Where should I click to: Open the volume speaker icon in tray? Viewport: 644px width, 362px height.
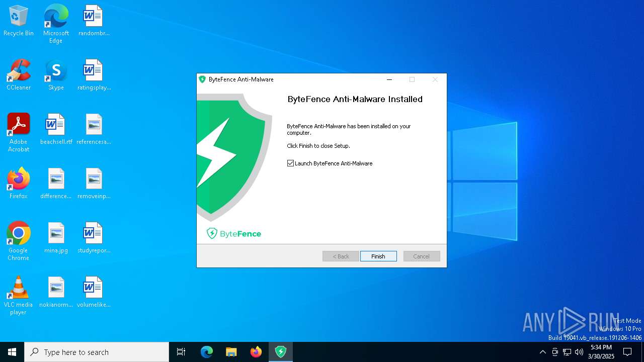[x=579, y=352]
